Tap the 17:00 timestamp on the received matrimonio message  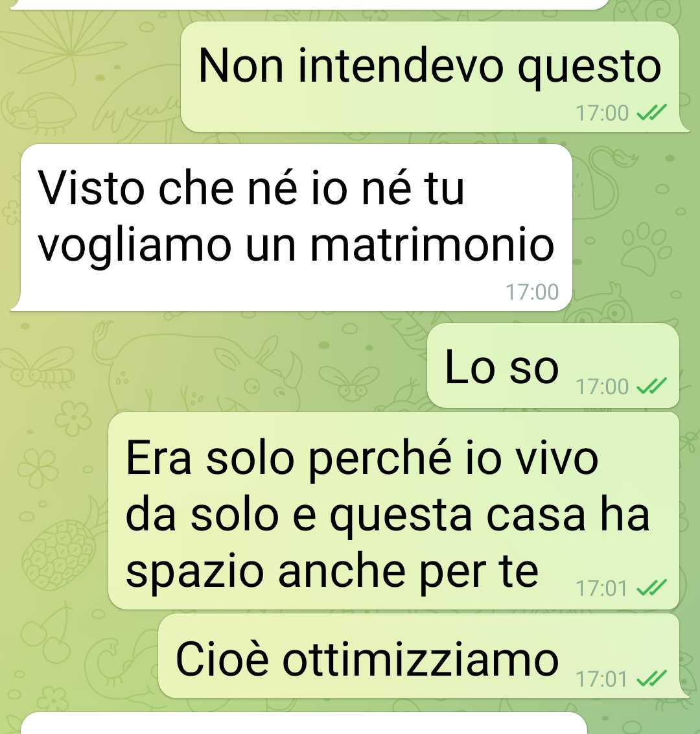pyautogui.click(x=532, y=292)
